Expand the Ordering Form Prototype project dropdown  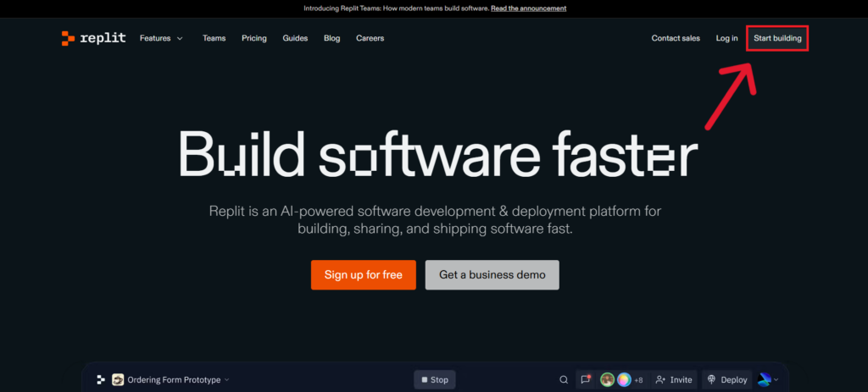click(226, 380)
